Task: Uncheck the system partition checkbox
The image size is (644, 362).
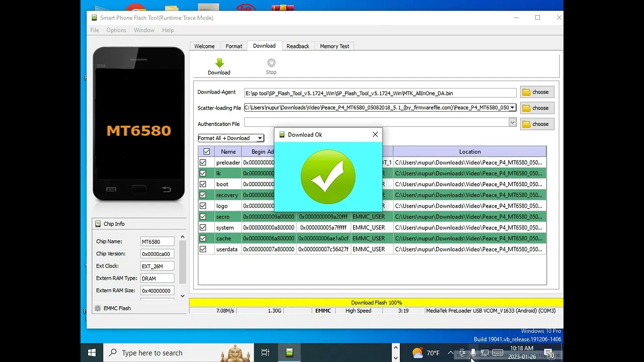Action: [203, 227]
